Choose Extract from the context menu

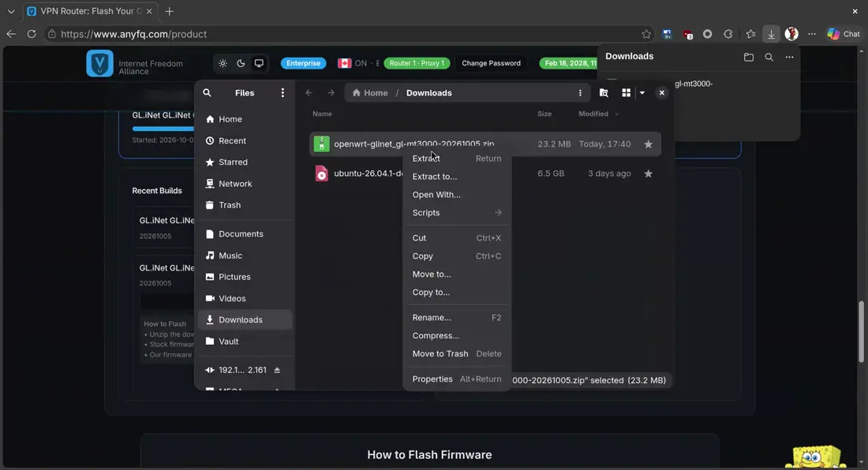coord(457,159)
